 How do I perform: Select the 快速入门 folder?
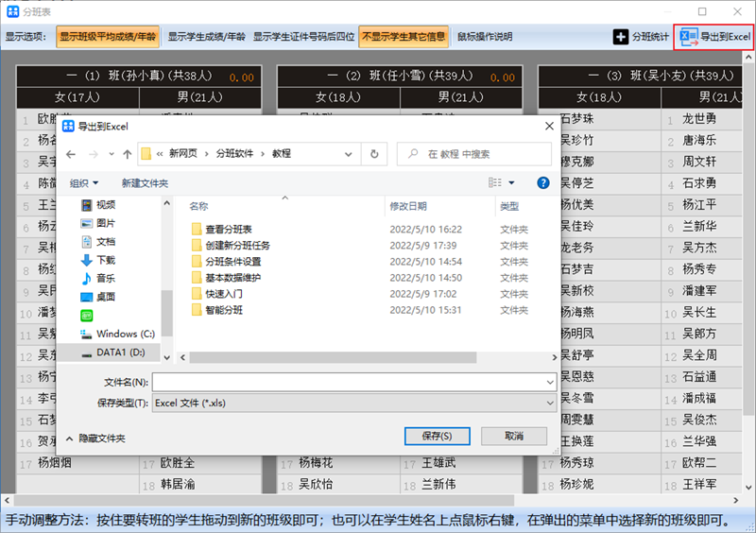point(217,294)
